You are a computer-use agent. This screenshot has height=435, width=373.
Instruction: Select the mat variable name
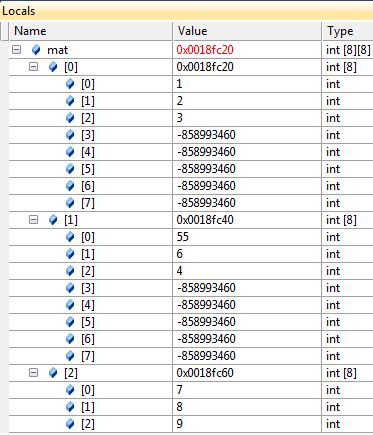57,50
